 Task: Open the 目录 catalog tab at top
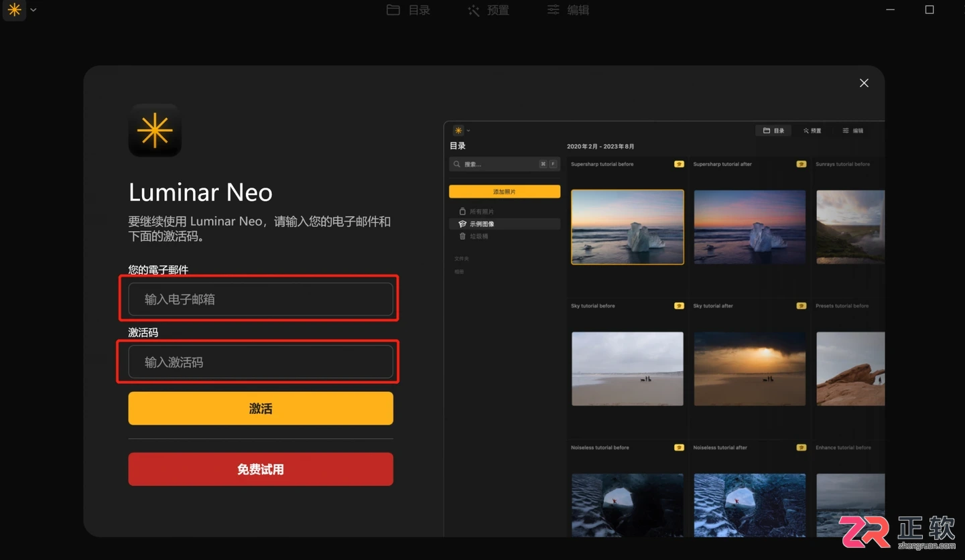click(409, 10)
